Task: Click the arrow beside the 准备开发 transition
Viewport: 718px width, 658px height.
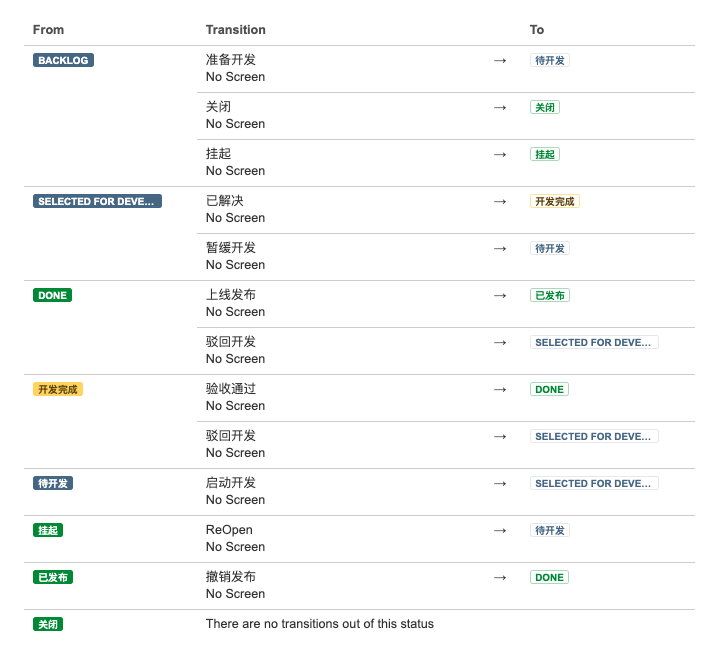Action: pyautogui.click(x=500, y=60)
